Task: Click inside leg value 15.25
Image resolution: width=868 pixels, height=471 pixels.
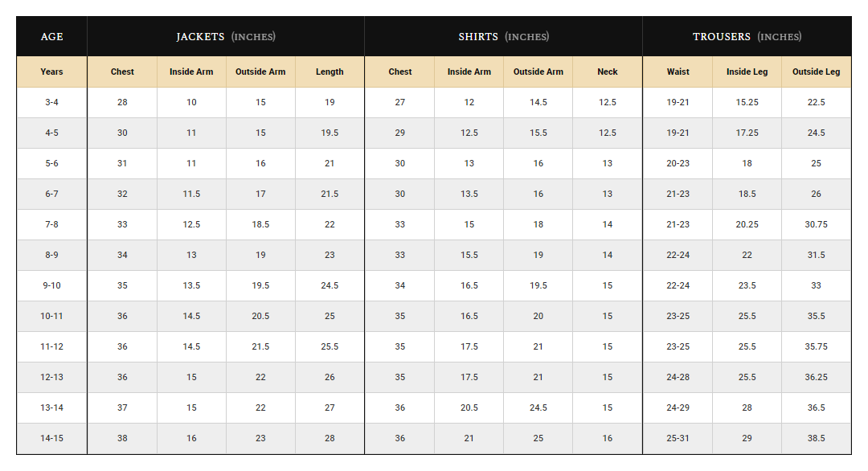Action: point(747,102)
